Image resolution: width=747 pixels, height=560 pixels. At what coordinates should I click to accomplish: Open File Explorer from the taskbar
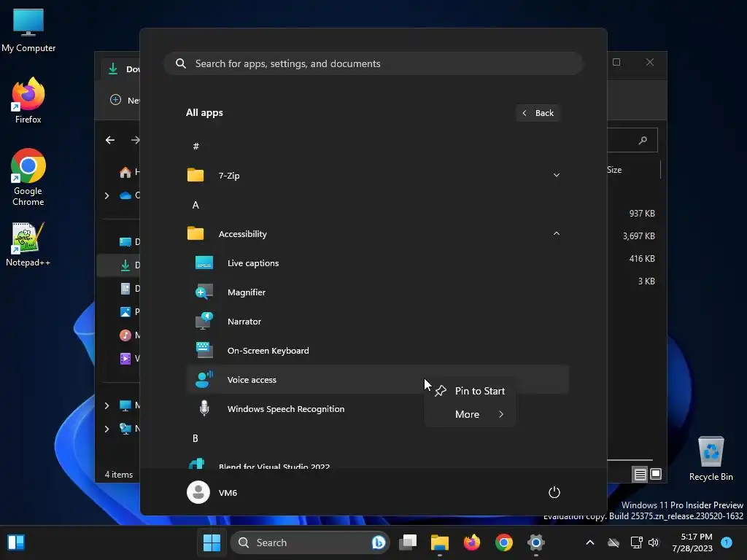[x=440, y=542]
